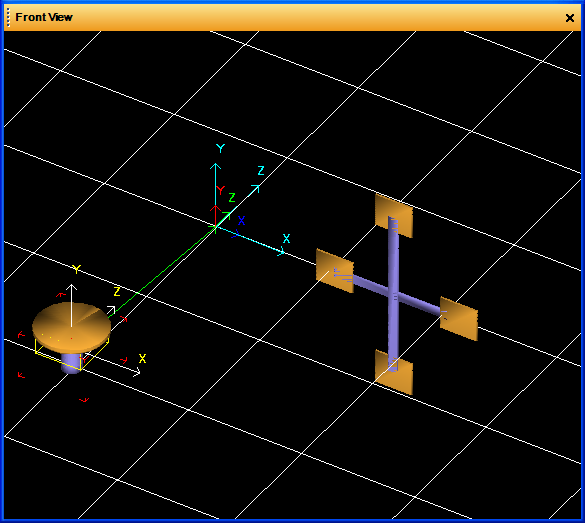Screen dimensions: 585x523
Task: Select the purple stem under the orange disc
Action: tap(71, 363)
